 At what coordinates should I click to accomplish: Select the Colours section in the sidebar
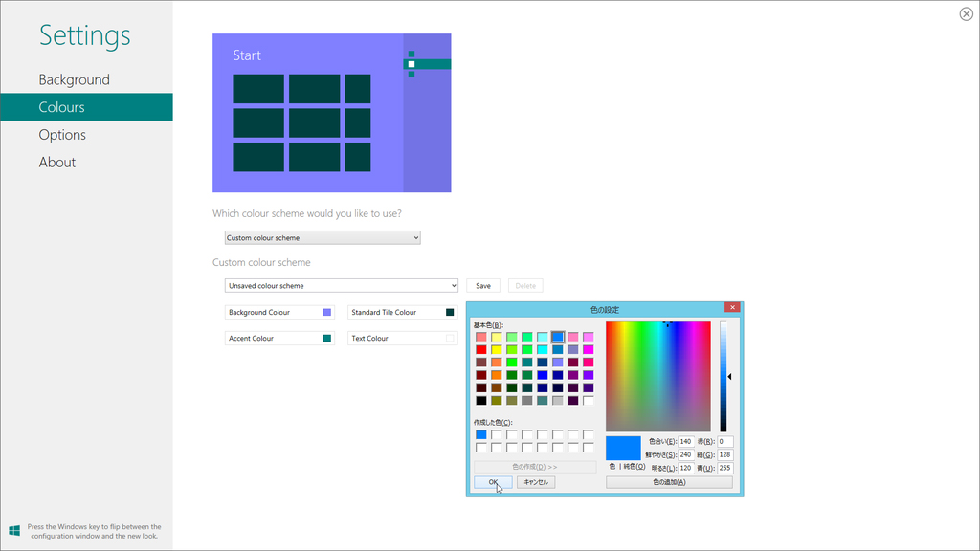[86, 107]
